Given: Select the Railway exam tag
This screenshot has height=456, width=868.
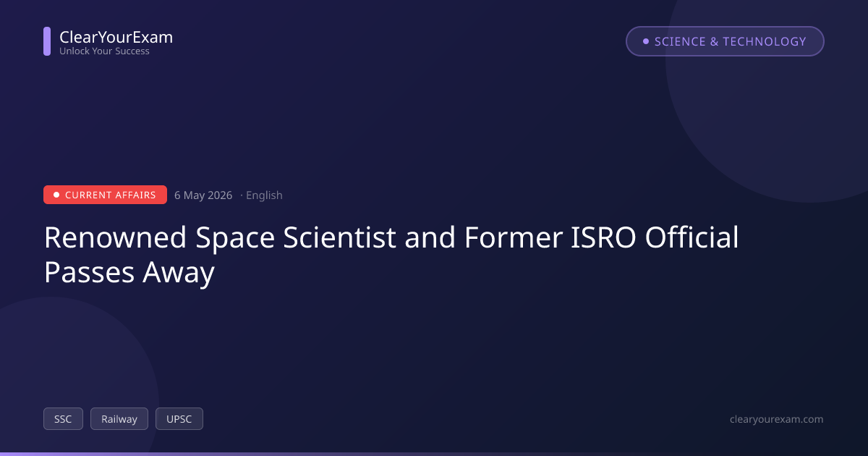Looking at the screenshot, I should click(119, 419).
